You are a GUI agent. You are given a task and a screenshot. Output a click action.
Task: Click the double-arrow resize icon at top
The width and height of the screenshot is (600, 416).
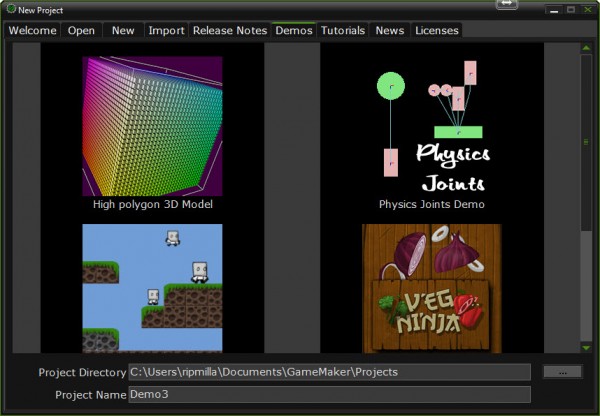(507, 5)
